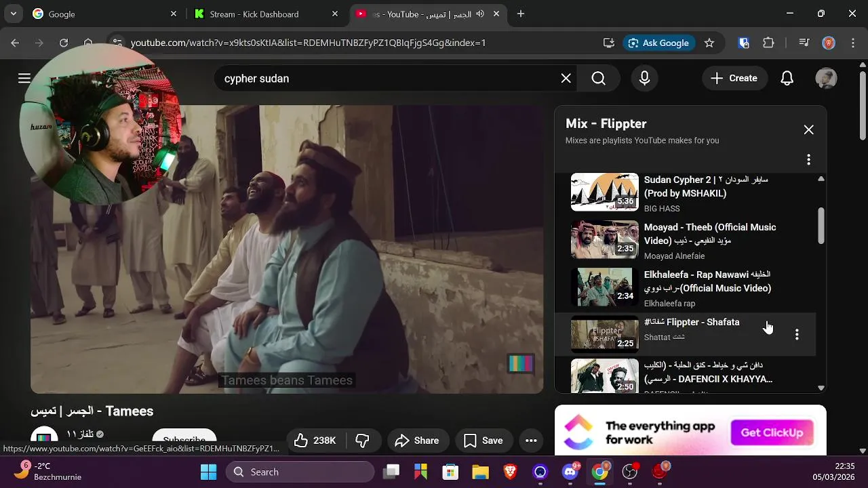Share the Tamees video
This screenshot has height=488, width=868.
click(x=418, y=441)
